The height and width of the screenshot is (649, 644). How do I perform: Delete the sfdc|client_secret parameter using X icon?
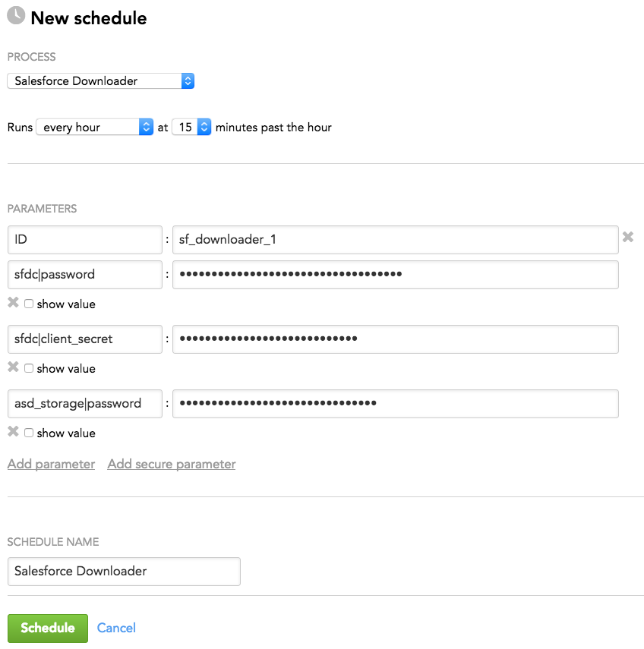(13, 367)
